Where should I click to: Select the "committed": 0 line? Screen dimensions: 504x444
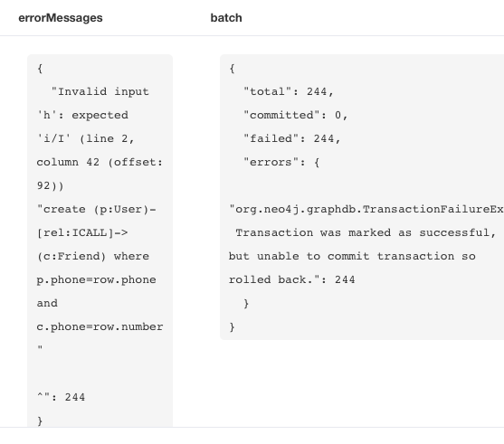[295, 115]
